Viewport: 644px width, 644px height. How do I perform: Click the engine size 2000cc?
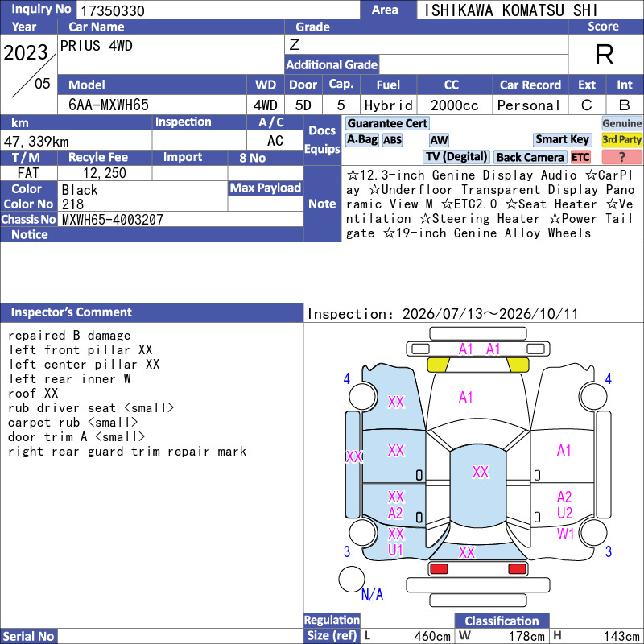(x=455, y=105)
